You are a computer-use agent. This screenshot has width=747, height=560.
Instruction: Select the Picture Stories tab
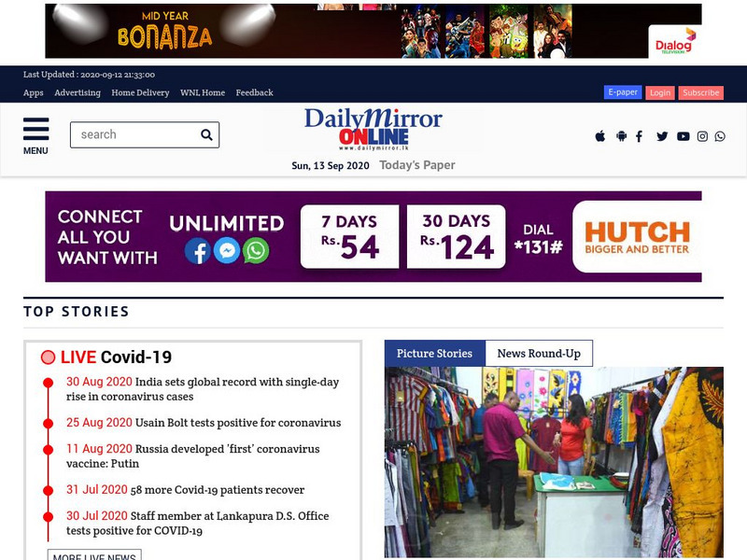point(435,353)
